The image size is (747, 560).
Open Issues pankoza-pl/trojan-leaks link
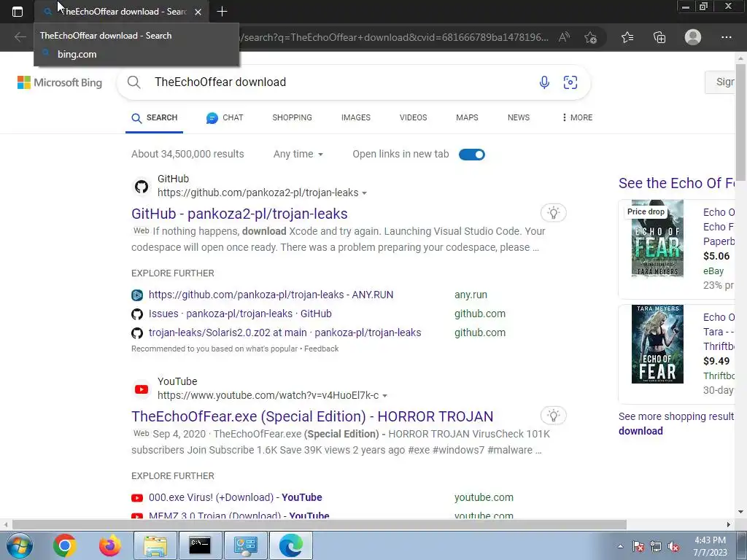[x=240, y=314]
